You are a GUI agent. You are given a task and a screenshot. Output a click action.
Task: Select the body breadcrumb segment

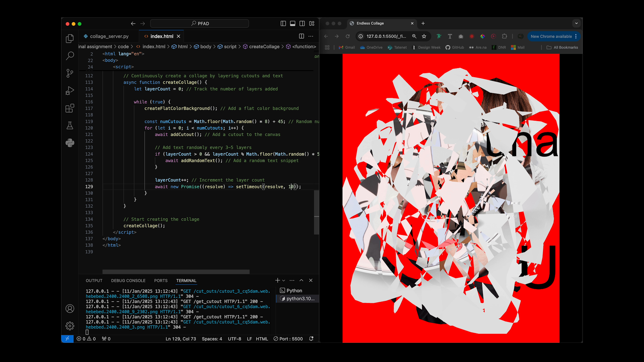pos(203,47)
